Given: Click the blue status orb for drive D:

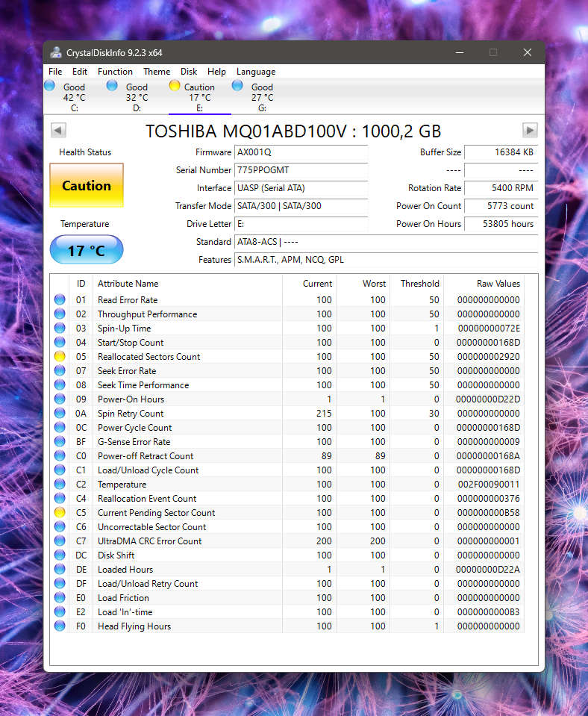Looking at the screenshot, I should tap(112, 85).
